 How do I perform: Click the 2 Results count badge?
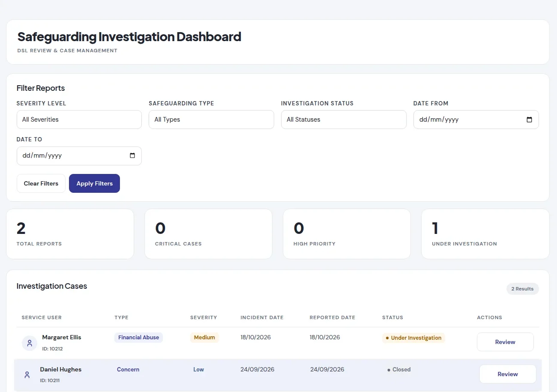tap(522, 289)
